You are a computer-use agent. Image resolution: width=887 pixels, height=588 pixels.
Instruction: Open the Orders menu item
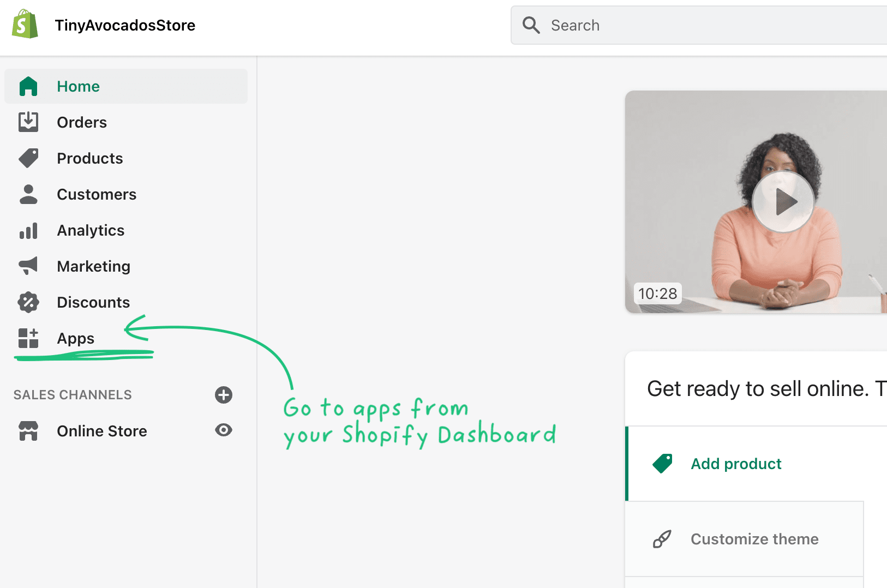[82, 122]
